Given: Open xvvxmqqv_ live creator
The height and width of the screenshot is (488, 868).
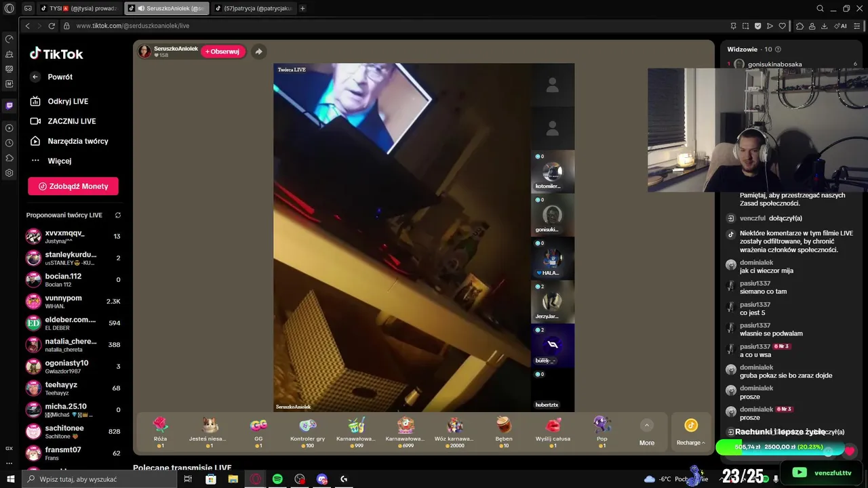Looking at the screenshot, I should coord(73,237).
